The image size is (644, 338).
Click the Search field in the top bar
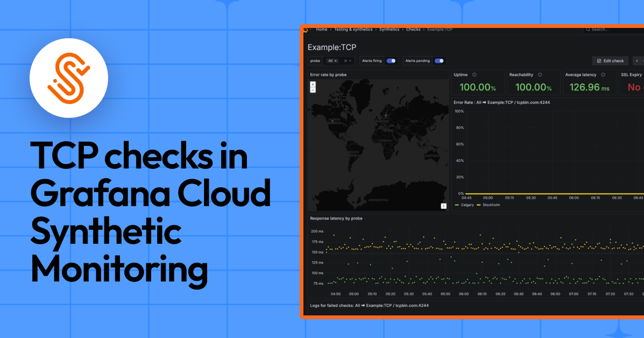(x=613, y=30)
